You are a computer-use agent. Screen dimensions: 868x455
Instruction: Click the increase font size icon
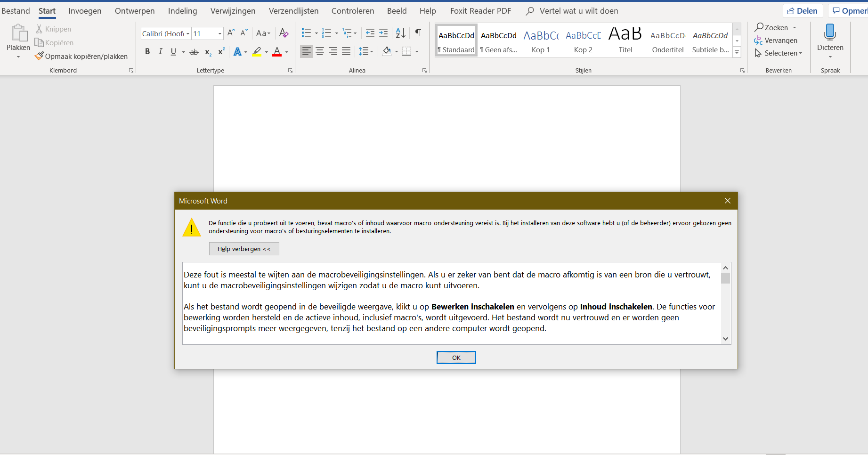click(x=231, y=33)
